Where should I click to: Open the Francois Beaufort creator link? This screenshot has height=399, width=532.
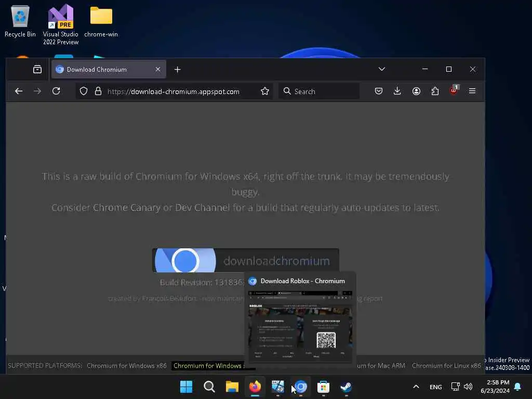pos(169,299)
